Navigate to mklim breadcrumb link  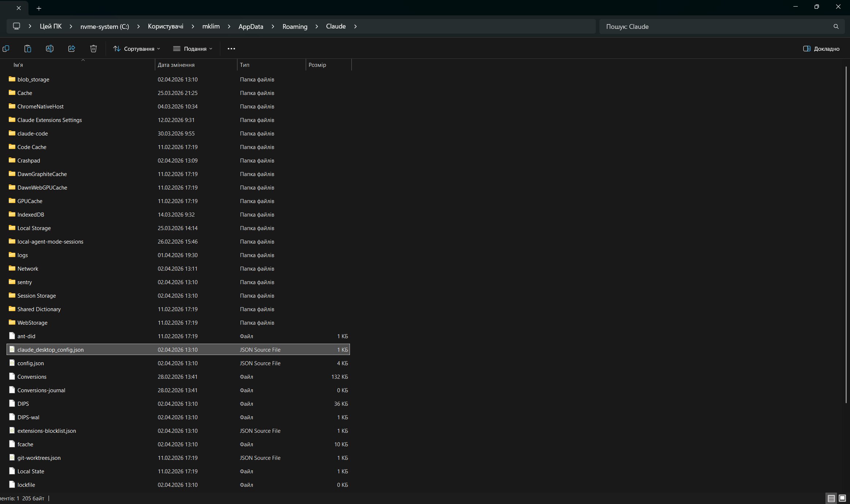point(211,26)
